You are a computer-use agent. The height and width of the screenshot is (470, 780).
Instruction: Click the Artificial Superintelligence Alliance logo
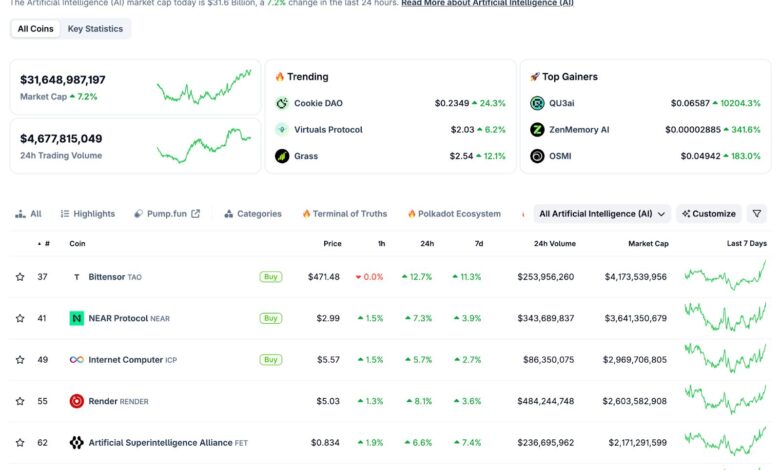(77, 443)
